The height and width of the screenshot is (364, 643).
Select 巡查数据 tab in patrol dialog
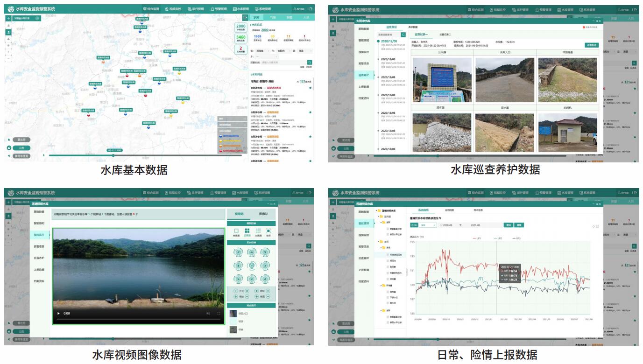click(x=391, y=28)
